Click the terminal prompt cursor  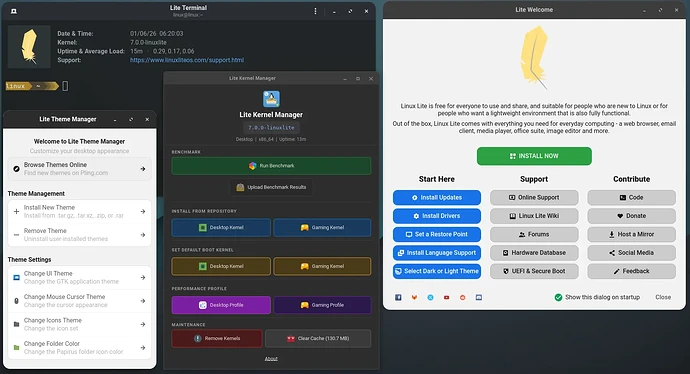click(65, 86)
